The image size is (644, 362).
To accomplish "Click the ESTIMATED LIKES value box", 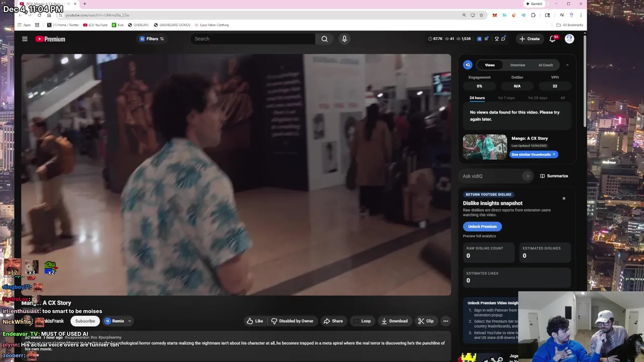I will (517, 278).
